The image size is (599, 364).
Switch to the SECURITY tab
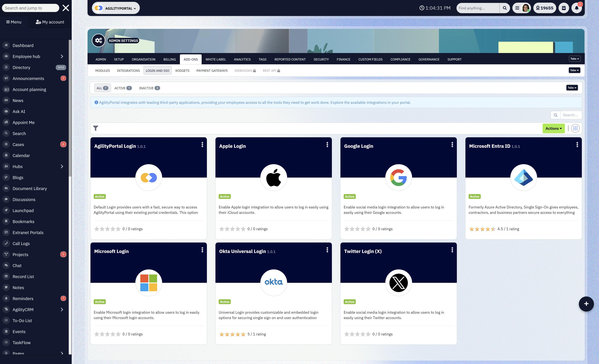coord(321,59)
